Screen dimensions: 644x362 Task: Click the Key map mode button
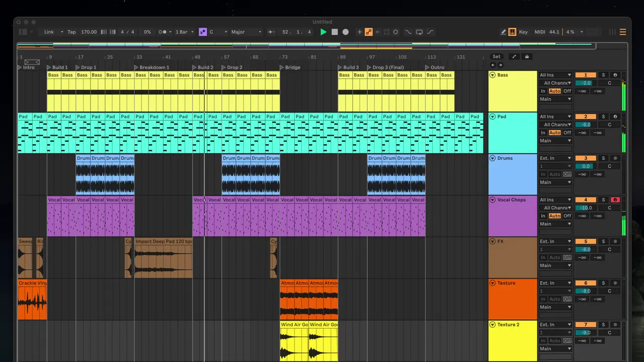(x=523, y=32)
